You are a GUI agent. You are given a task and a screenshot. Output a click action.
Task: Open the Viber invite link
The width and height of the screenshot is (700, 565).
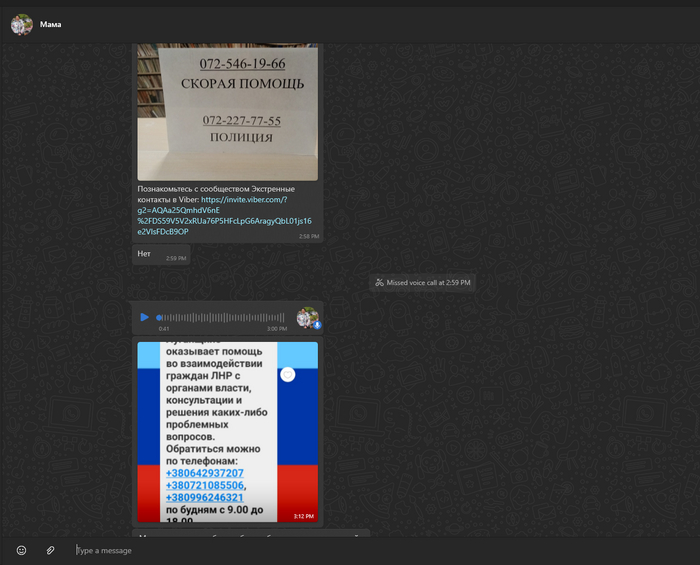click(x=225, y=216)
